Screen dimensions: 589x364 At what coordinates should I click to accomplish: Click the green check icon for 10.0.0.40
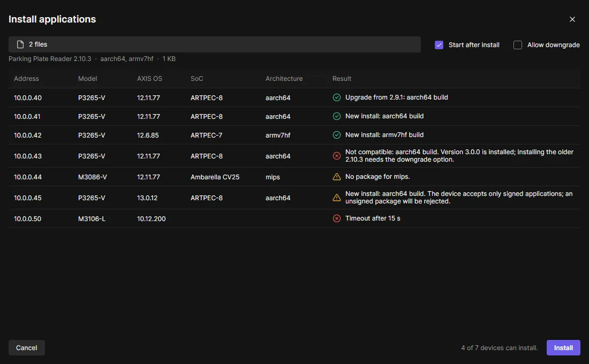[x=337, y=97]
